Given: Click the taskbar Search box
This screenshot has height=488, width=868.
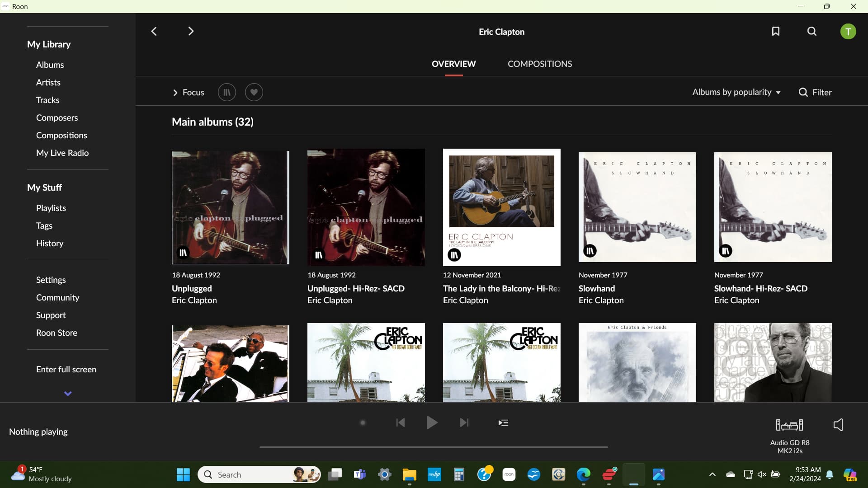Looking at the screenshot, I should click(259, 474).
